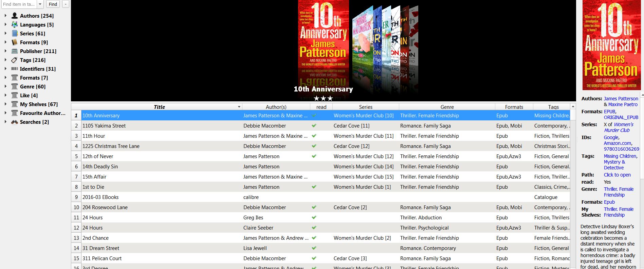
Task: Click the Favourite Author column icon
Action: 15,113
